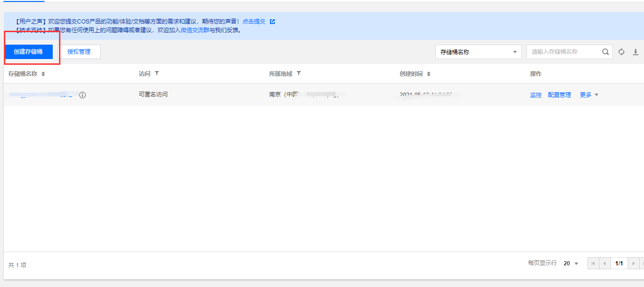Click the 创建存储桶 button
Image resolution: width=644 pixels, height=287 pixels.
coord(29,51)
